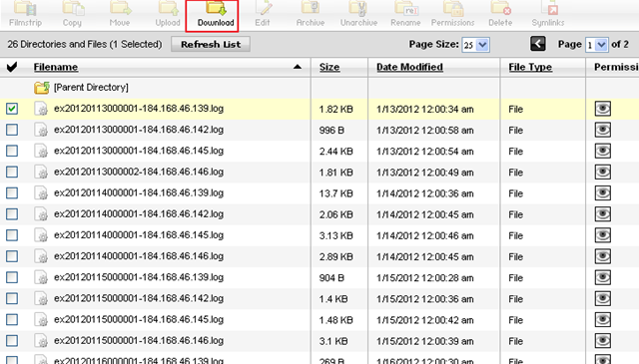View permissions for ex20120114000001-184.168.46.142.log

(x=603, y=214)
